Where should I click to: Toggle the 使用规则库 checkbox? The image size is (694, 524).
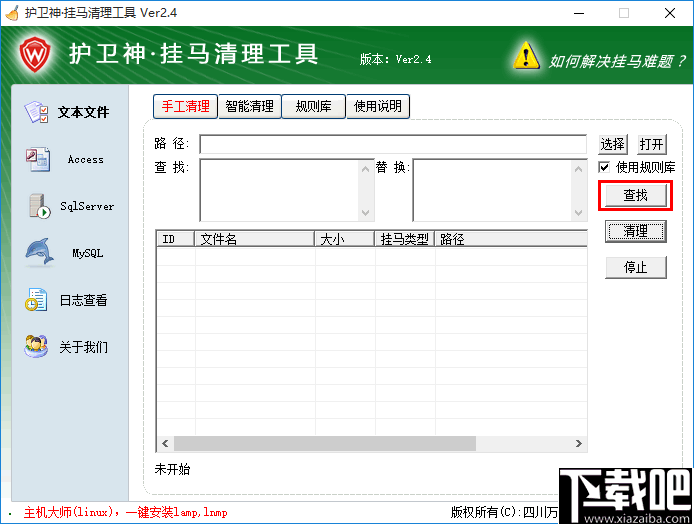[x=604, y=167]
